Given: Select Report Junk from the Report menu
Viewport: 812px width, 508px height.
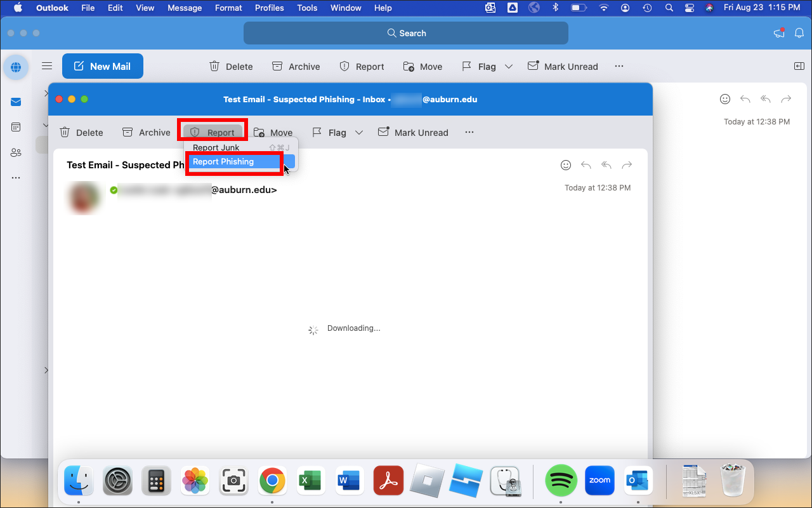Looking at the screenshot, I should click(x=216, y=147).
